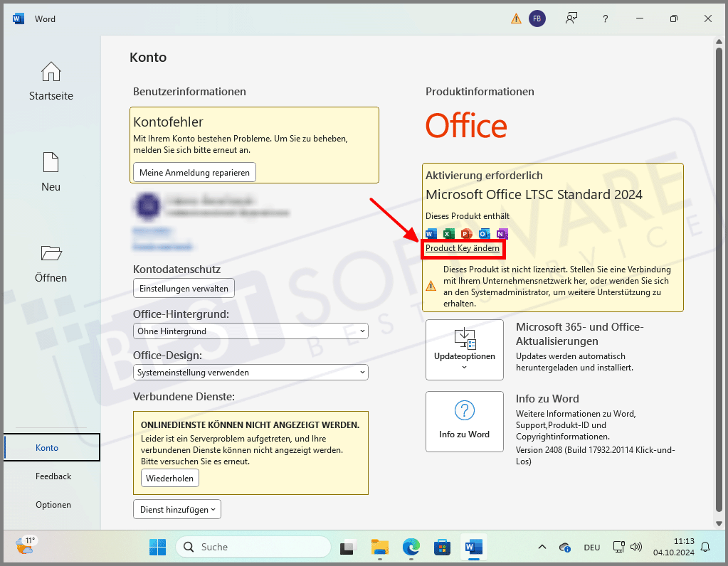Open the Dienst hinzufügen dropdown

[x=177, y=509]
